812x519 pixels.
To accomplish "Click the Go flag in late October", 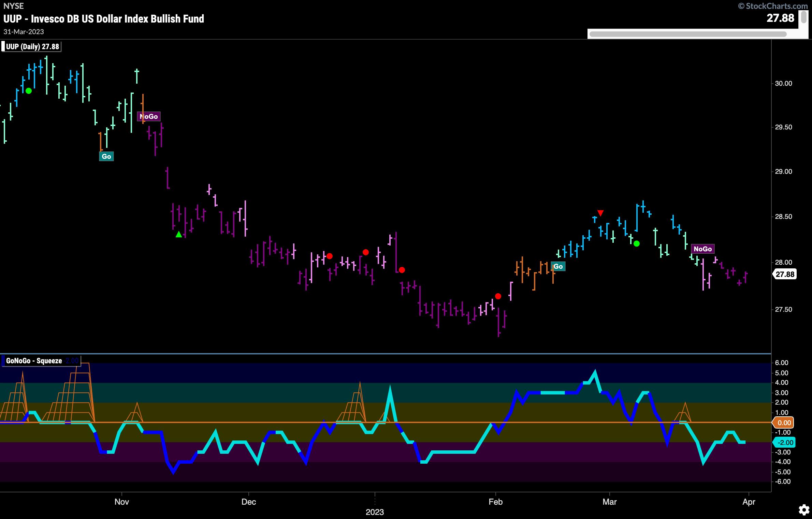I will pos(106,156).
